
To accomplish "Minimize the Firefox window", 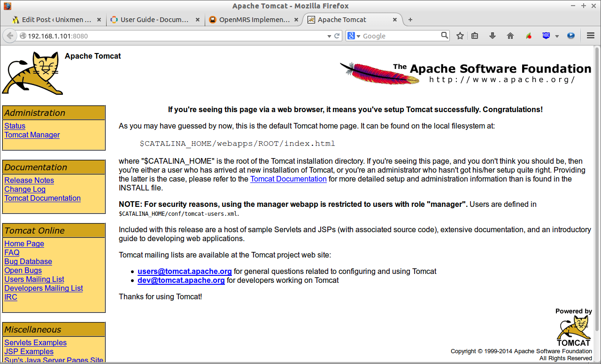I will [x=573, y=6].
